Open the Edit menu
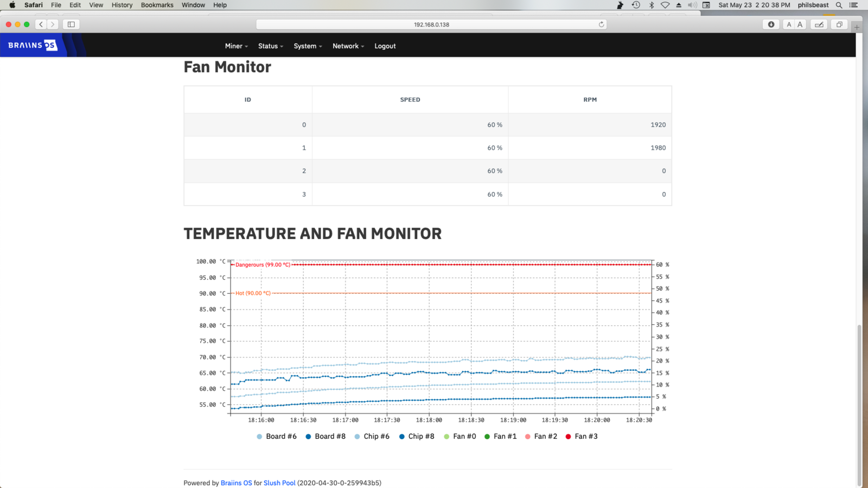Image resolution: width=868 pixels, height=488 pixels. 75,5
